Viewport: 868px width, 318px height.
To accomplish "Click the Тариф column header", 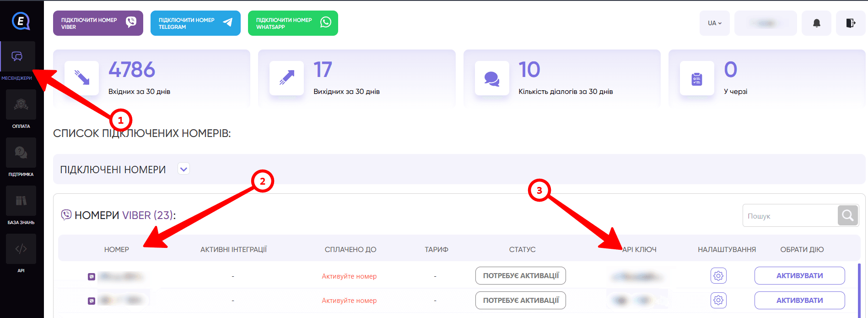I will click(437, 250).
